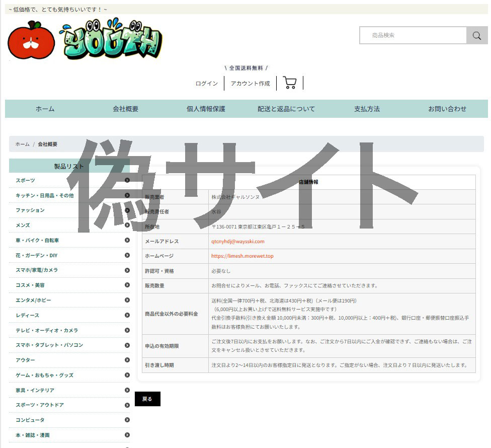Click the YOUTH apple logo

85,41
